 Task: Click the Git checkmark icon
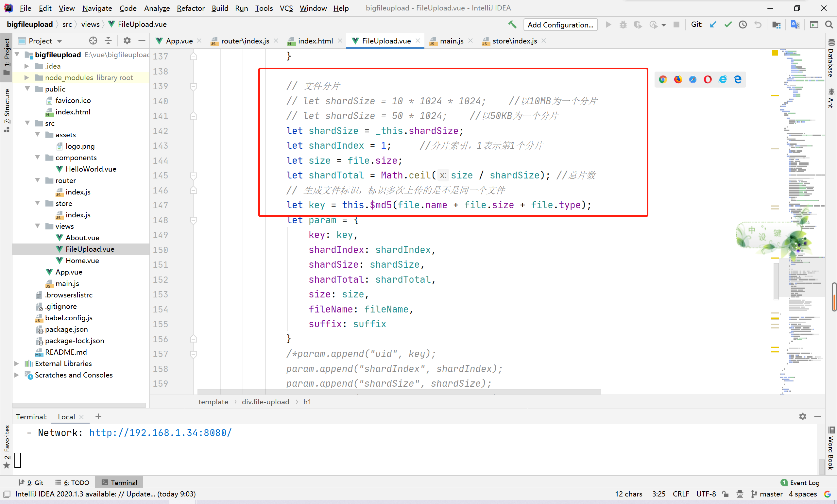[x=727, y=25]
